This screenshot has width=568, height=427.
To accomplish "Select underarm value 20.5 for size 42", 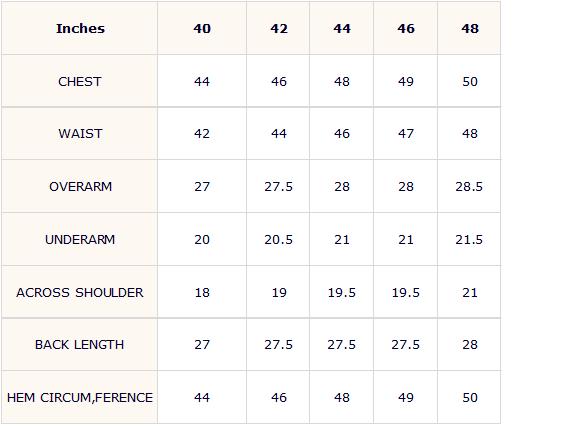I will (278, 239).
